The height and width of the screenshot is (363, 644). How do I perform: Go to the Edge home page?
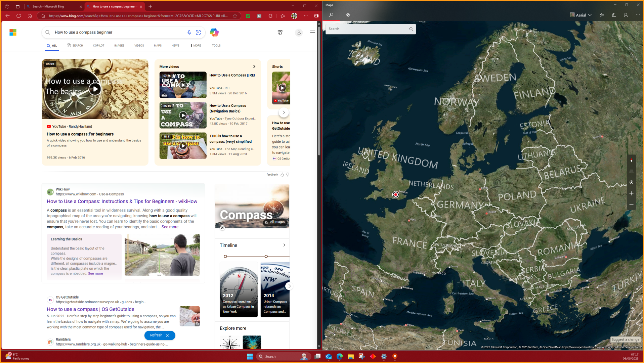tap(30, 16)
